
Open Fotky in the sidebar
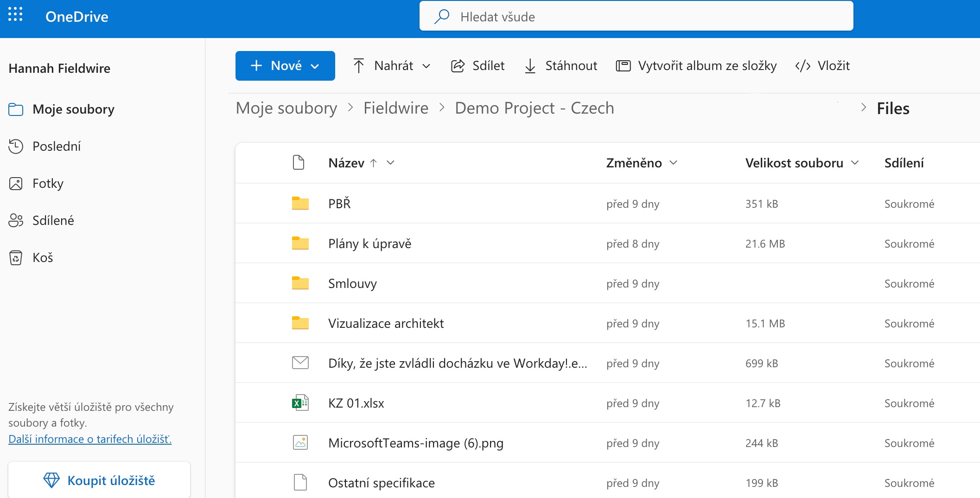click(x=48, y=184)
